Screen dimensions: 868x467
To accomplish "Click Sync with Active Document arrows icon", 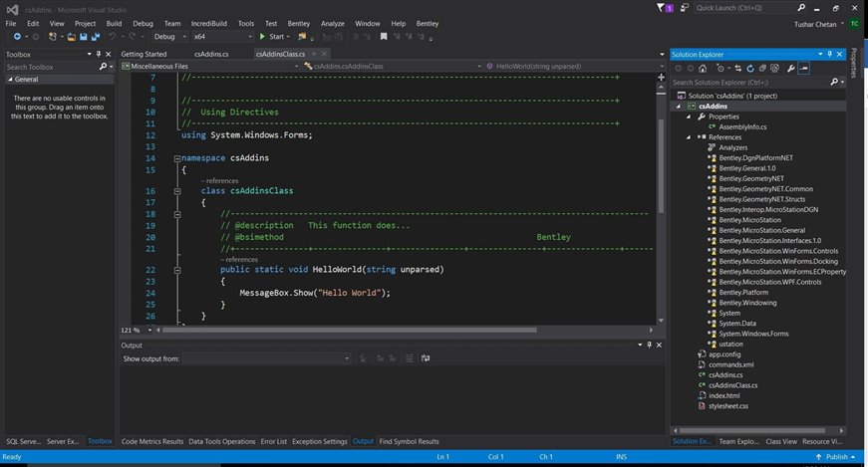I will [x=737, y=69].
